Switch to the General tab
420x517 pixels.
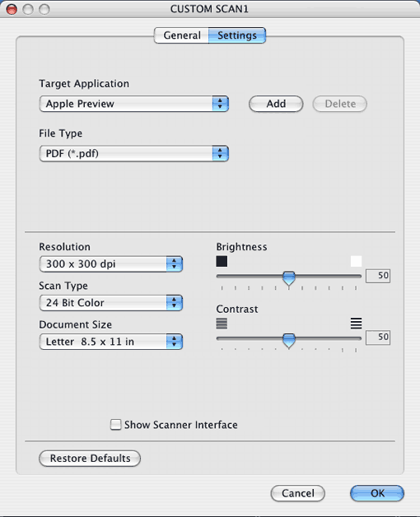click(x=181, y=35)
